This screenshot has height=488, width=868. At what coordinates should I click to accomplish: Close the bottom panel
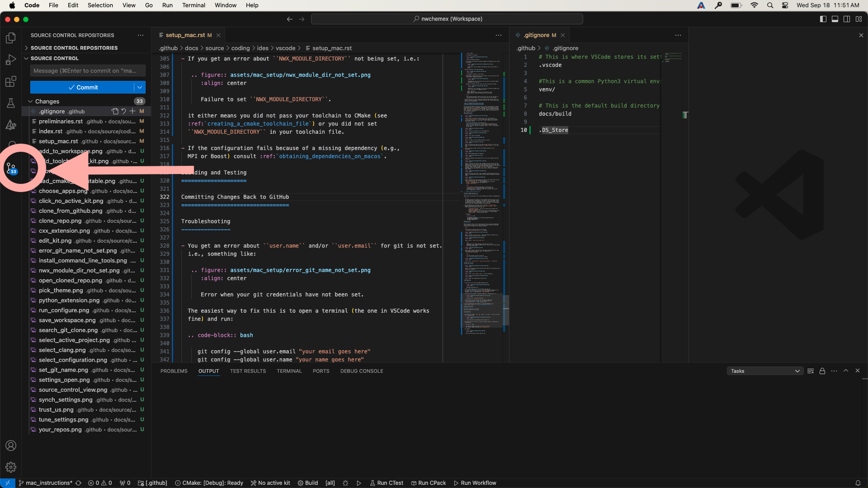tap(858, 371)
